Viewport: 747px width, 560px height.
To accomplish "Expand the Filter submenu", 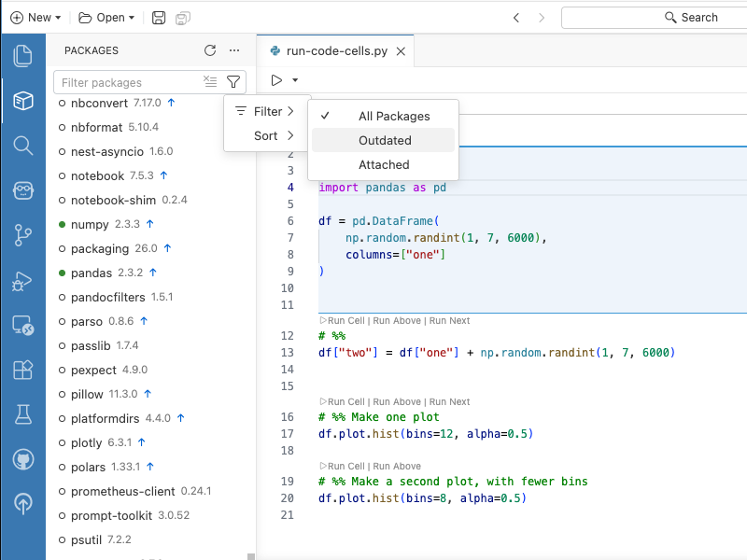I will pos(265,111).
